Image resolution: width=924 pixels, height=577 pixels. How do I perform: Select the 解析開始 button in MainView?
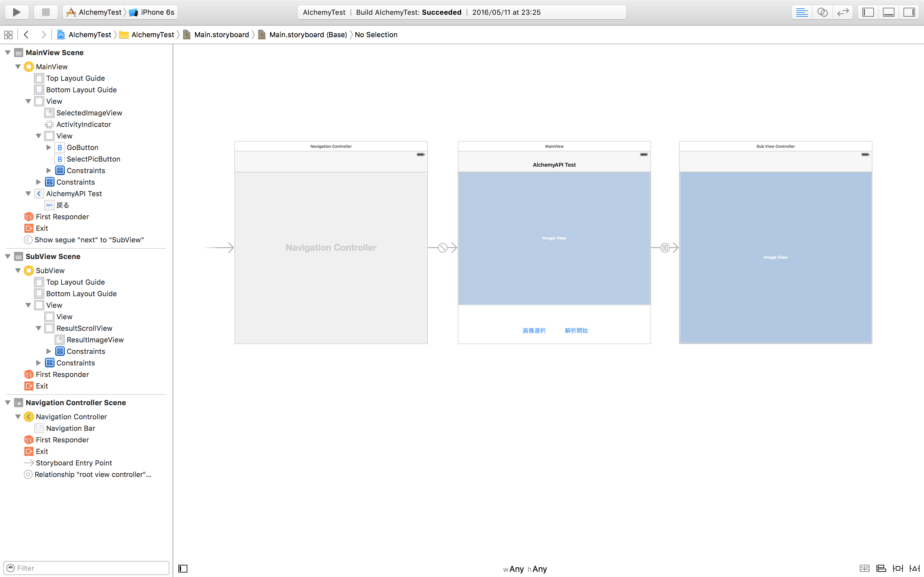(576, 330)
